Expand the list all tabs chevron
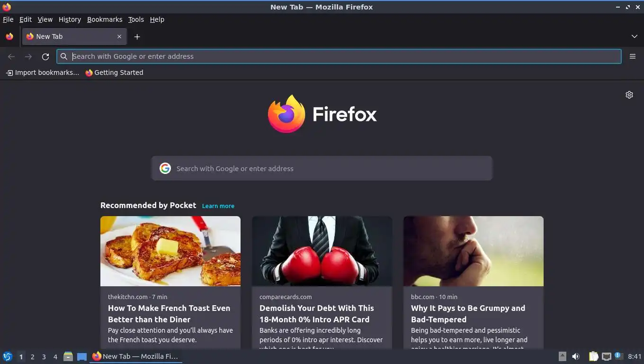 635,36
